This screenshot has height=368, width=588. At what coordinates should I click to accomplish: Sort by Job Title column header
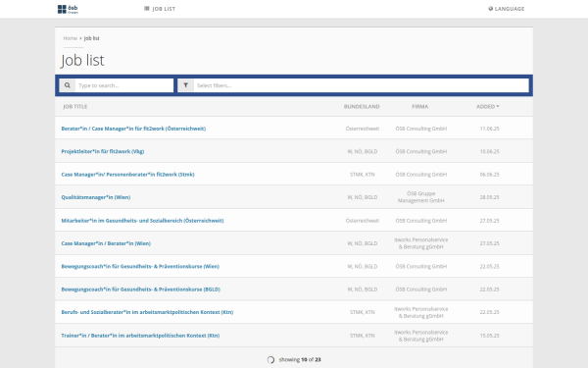[75, 107]
